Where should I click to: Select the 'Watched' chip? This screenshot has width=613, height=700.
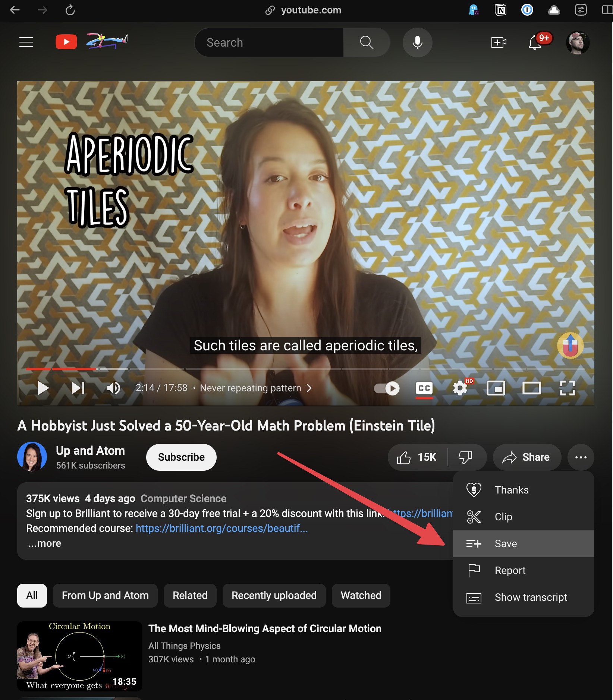click(361, 595)
